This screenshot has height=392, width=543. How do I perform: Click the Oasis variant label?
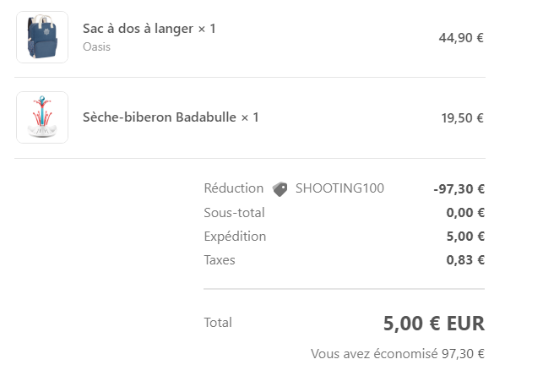(96, 46)
